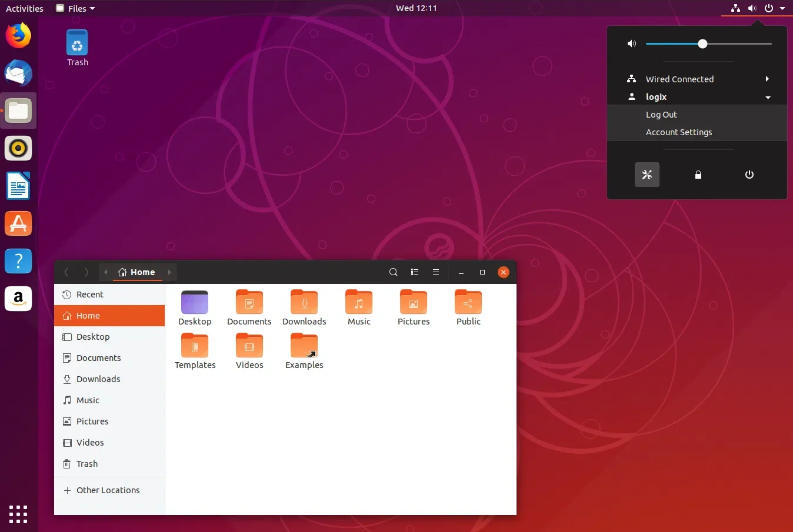793x532 pixels.
Task: Launch LibreOffice Writer from the dock
Action: click(x=18, y=186)
